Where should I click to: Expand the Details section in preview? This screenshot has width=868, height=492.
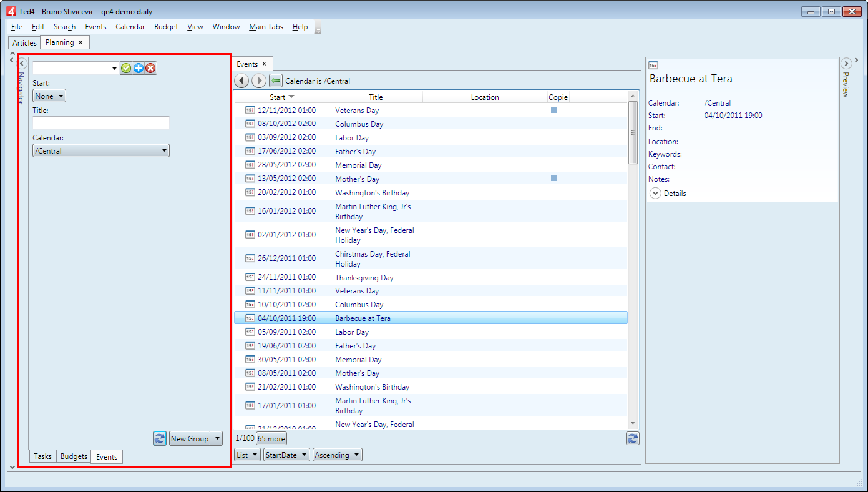tap(655, 194)
